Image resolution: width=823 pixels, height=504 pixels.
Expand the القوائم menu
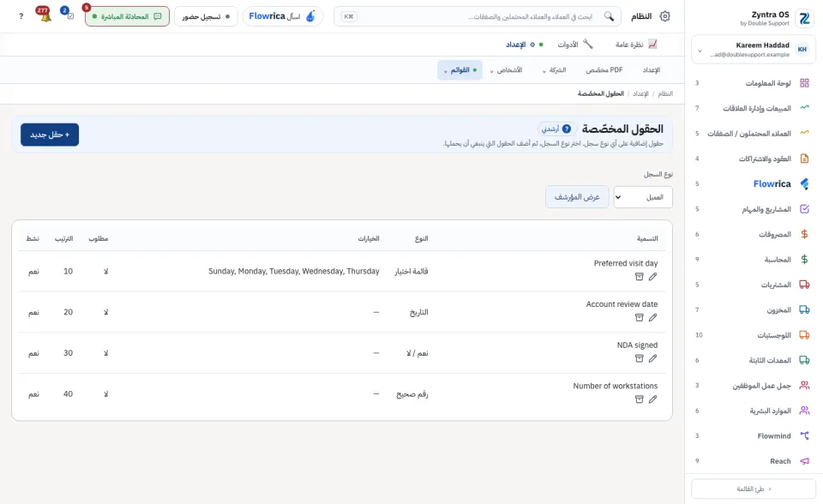[460, 69]
